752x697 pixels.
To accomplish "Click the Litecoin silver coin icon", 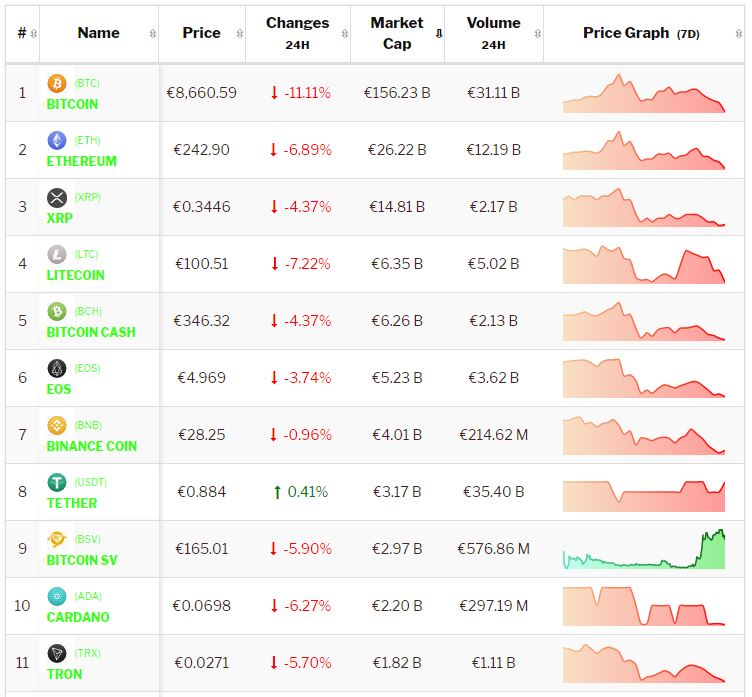I will tap(57, 255).
